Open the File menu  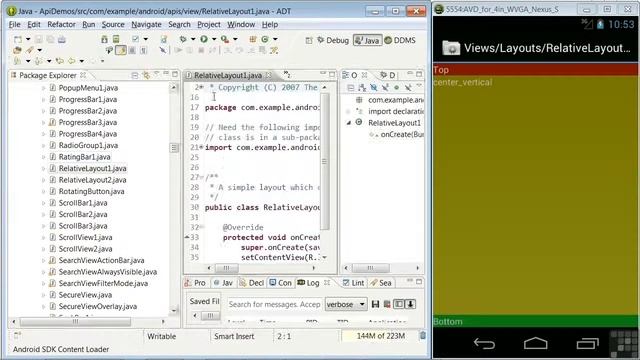(14, 24)
